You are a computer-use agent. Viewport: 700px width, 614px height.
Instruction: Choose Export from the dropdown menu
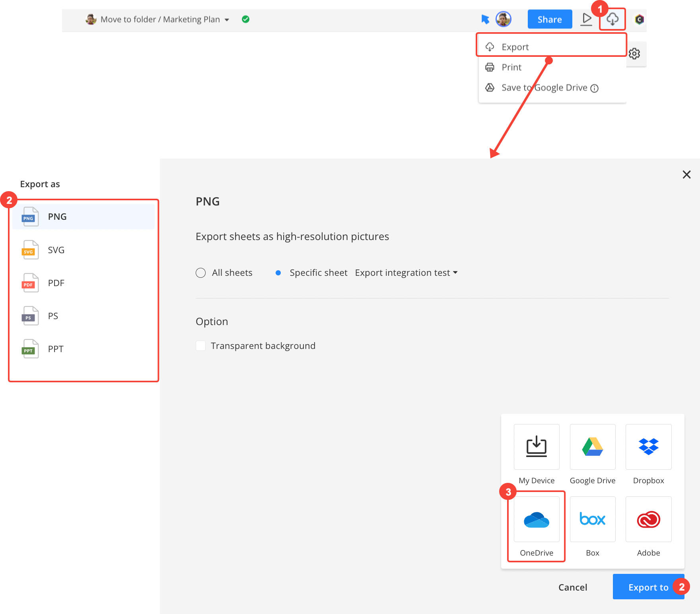point(551,47)
